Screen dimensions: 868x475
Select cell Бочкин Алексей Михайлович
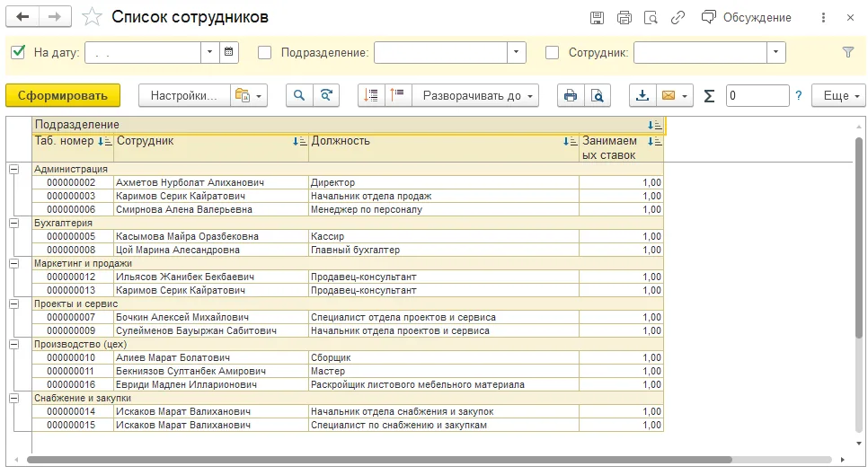(211, 317)
